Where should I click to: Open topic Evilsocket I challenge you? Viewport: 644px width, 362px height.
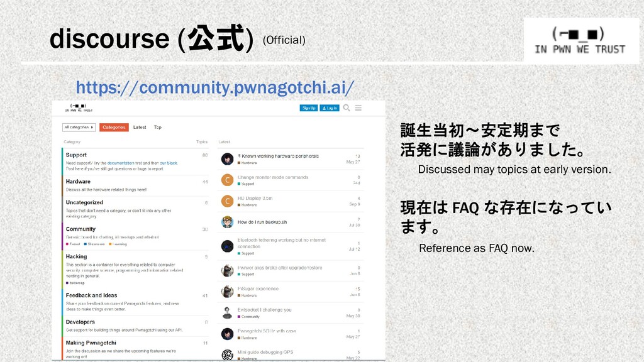265,310
